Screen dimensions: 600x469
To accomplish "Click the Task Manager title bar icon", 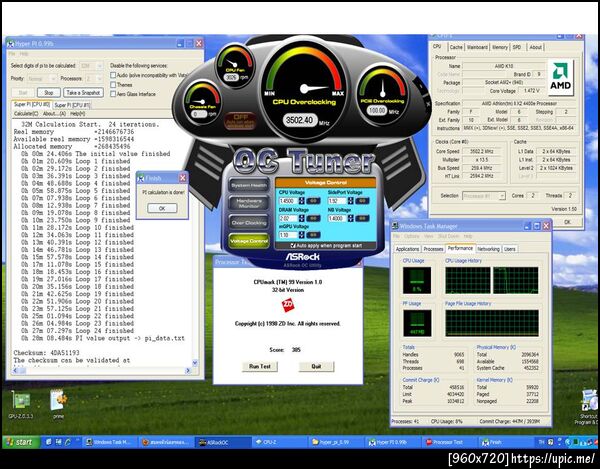I will pos(395,226).
